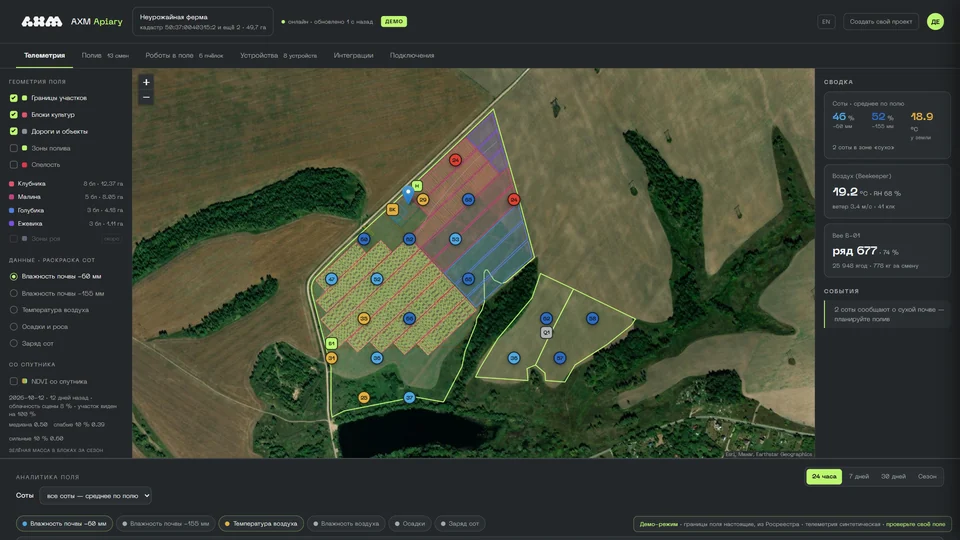Open Подключения tab
The width and height of the screenshot is (960, 540).
click(412, 56)
